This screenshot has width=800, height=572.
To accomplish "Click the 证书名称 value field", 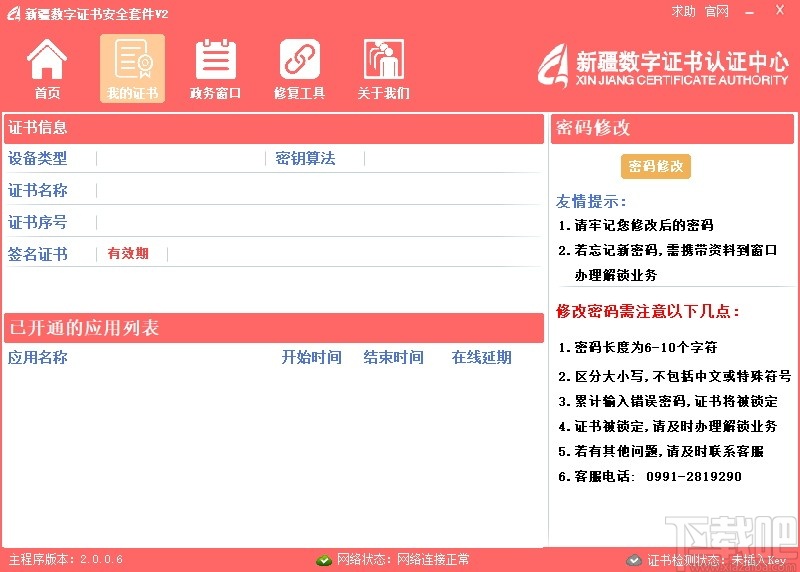I will [319, 190].
